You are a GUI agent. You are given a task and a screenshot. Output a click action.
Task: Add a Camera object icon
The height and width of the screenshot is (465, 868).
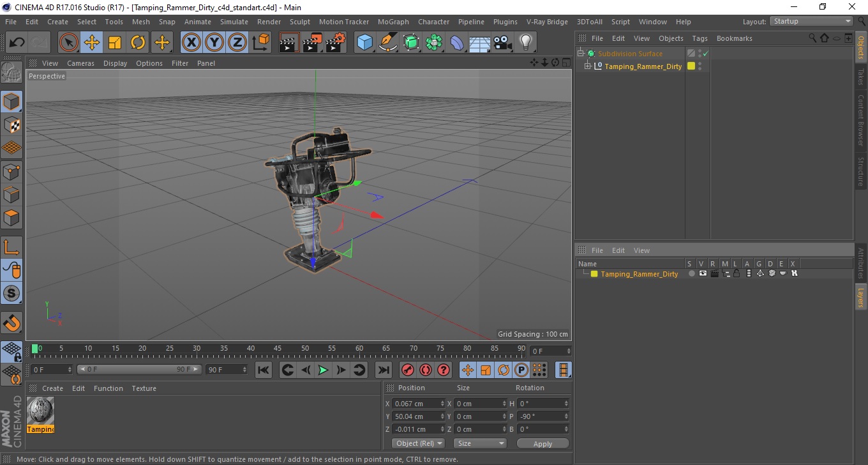pyautogui.click(x=502, y=43)
